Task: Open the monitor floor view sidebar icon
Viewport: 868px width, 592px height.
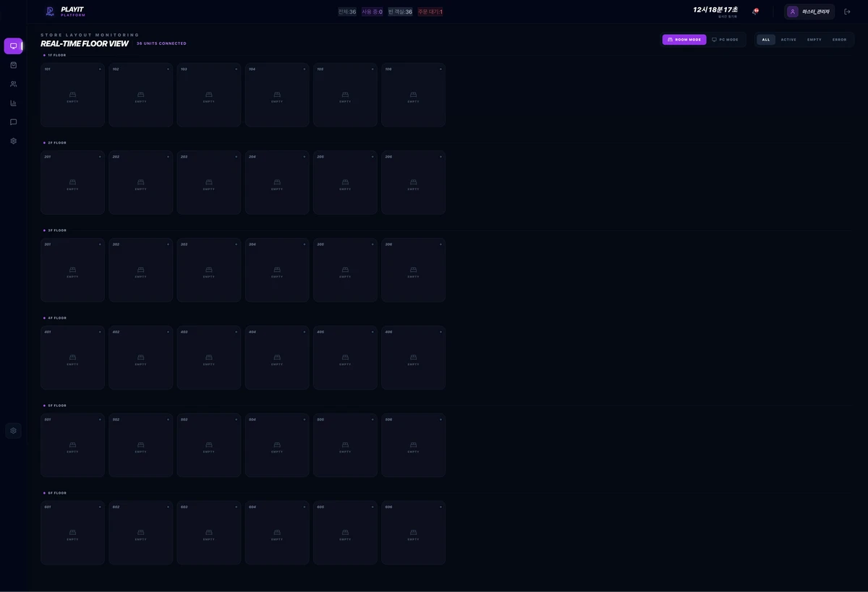Action: (13, 46)
